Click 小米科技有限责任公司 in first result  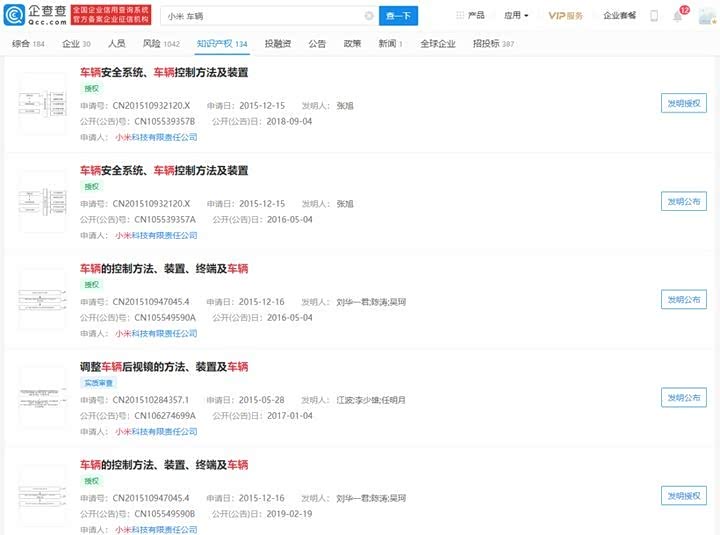coord(156,137)
